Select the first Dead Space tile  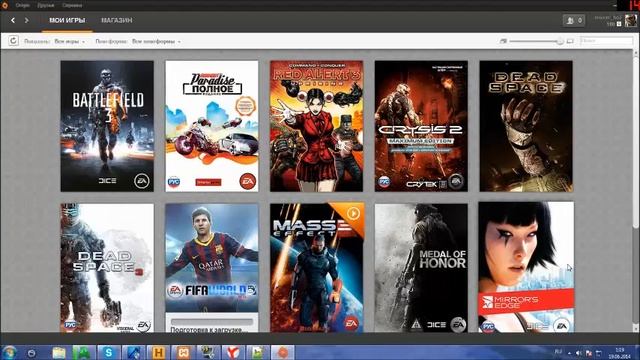[526, 126]
